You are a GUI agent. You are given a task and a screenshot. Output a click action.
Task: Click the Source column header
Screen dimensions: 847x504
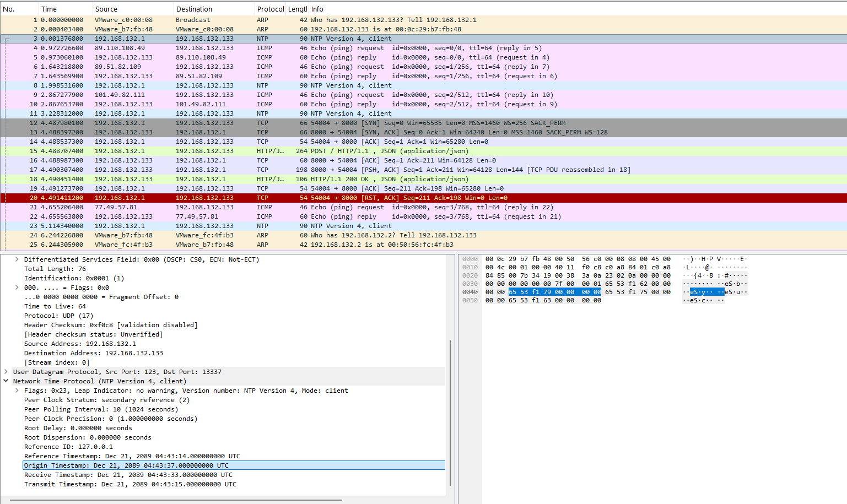(133, 9)
